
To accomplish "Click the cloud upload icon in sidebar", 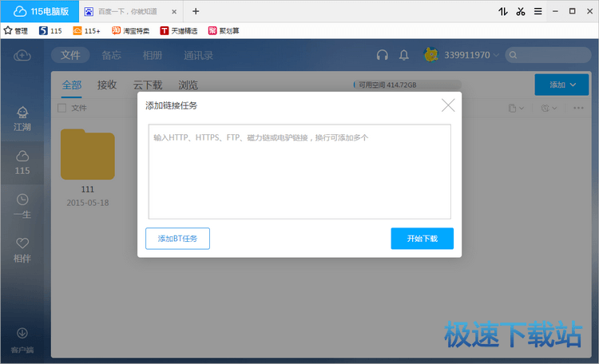I will 22,56.
